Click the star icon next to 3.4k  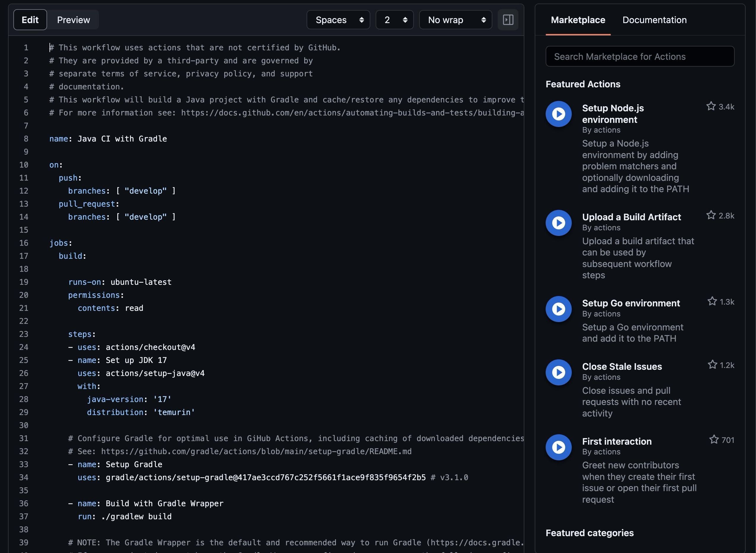[x=711, y=107]
